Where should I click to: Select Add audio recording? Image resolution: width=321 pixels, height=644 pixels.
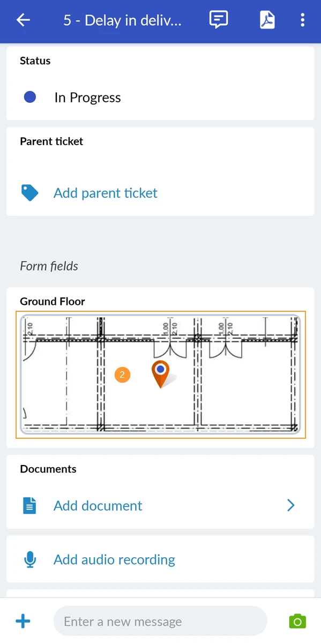click(114, 560)
